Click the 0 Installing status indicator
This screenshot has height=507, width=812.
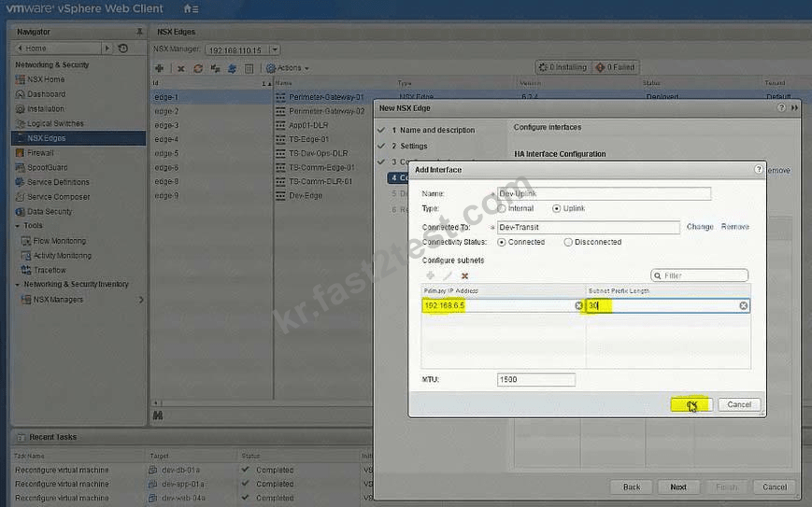(563, 67)
